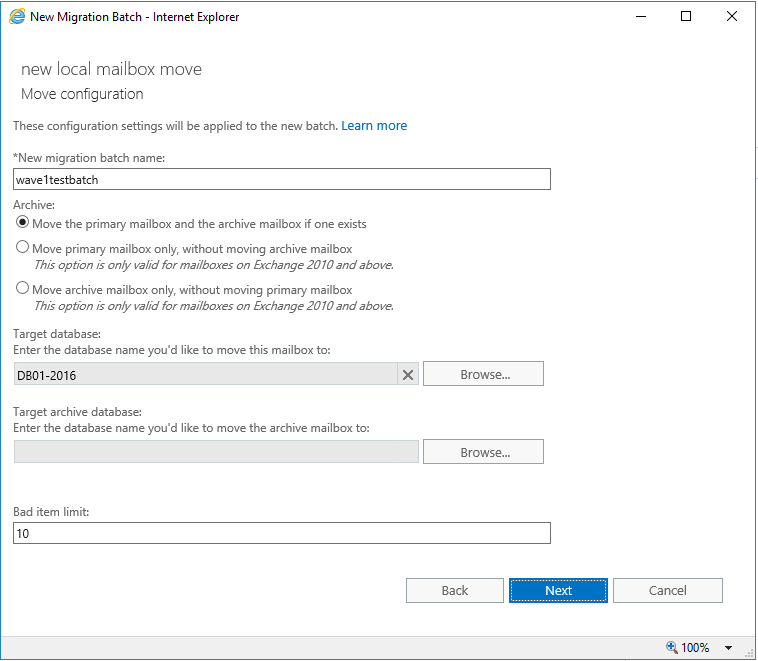Click the Internet Explorer icon in title bar
The width and height of the screenshot is (758, 661).
pyautogui.click(x=17, y=16)
